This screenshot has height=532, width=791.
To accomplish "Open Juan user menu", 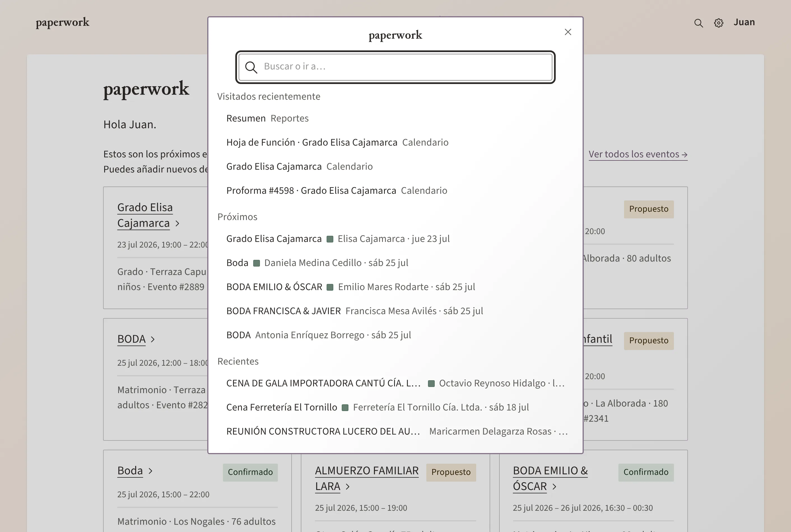I will tap(744, 22).
